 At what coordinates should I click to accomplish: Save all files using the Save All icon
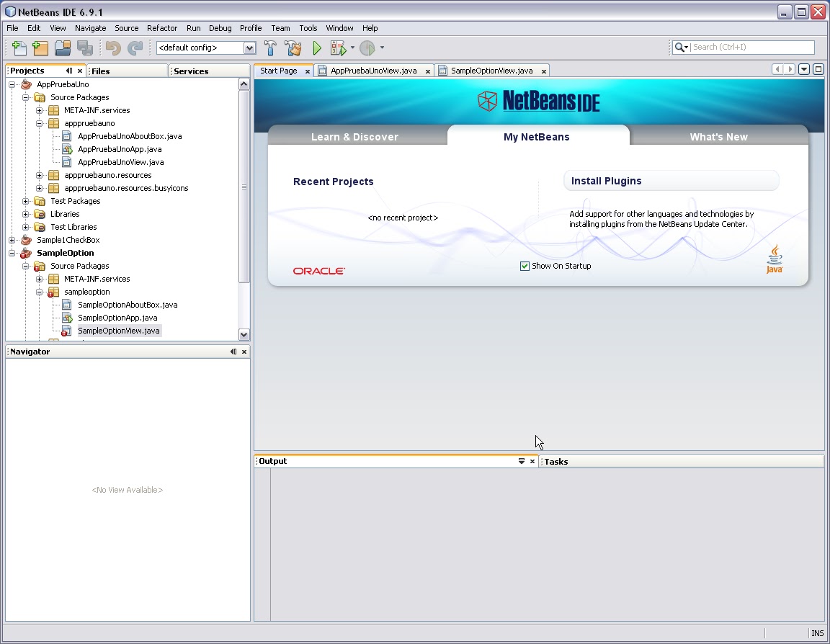coord(86,48)
